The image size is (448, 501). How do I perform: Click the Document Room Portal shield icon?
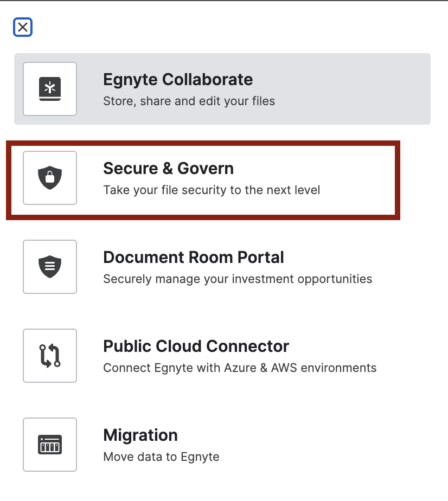pos(49,266)
